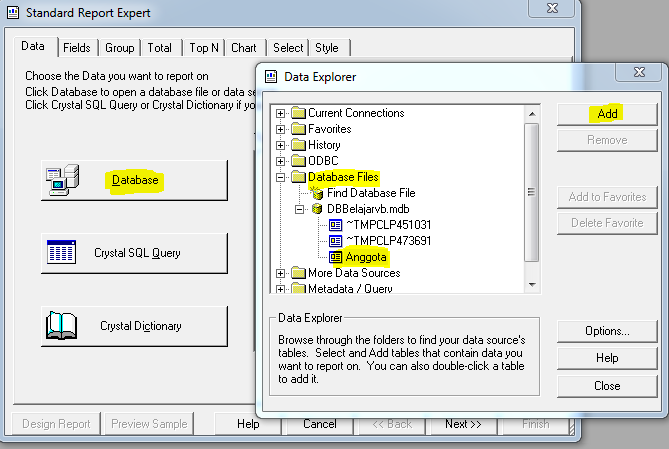Click the ODBC folder icon
The image size is (669, 449).
coord(299,161)
